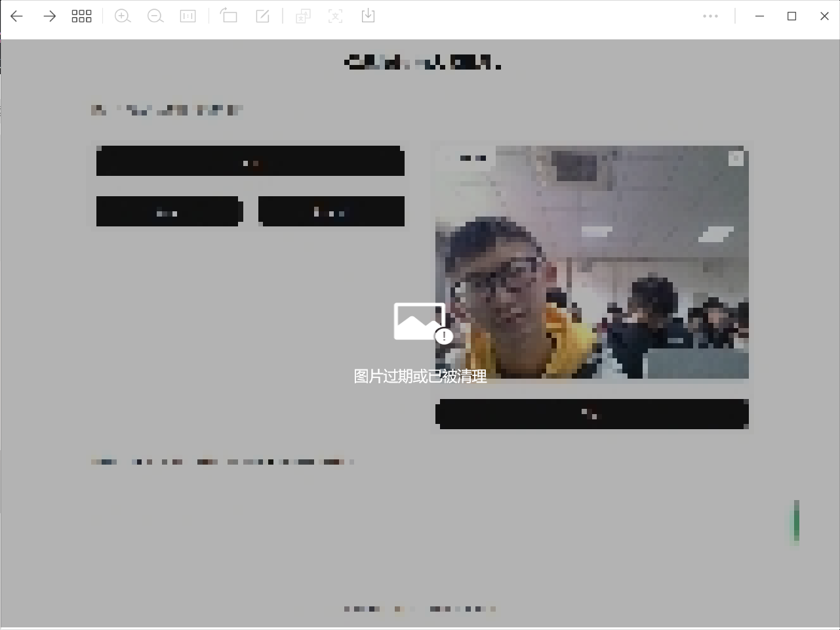Zoom in with the magnifier plus icon

(123, 16)
